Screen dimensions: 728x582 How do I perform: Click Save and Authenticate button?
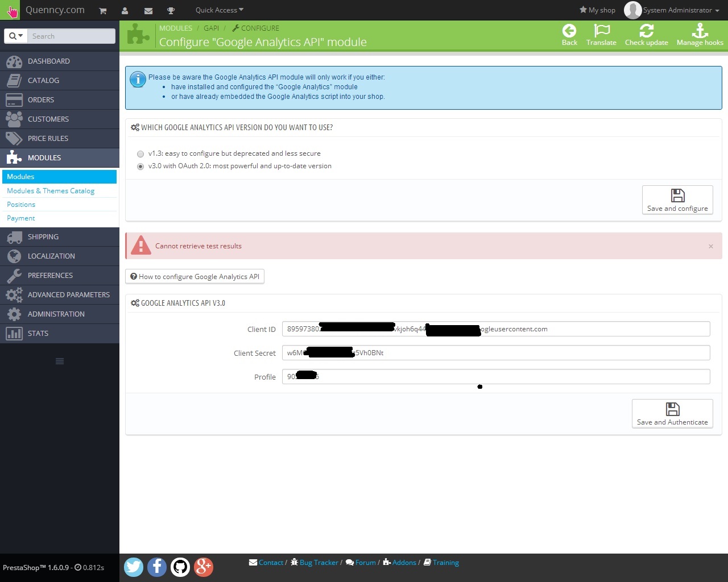(x=672, y=414)
